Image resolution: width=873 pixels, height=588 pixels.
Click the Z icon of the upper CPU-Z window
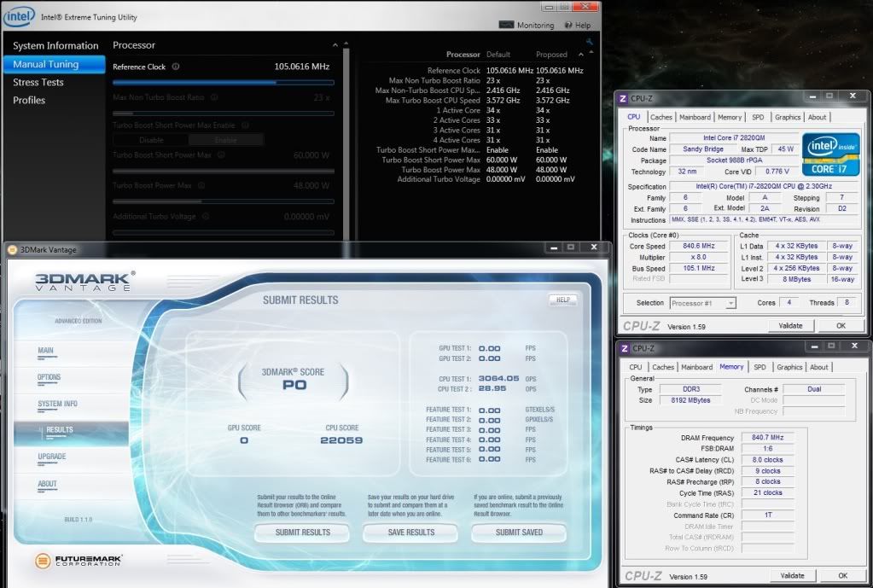click(x=623, y=98)
